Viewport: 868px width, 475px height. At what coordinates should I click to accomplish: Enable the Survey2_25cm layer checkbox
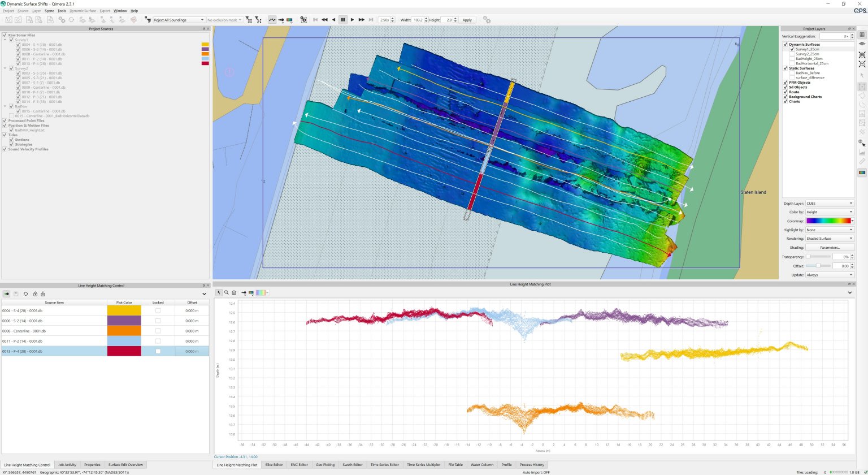tap(792, 54)
